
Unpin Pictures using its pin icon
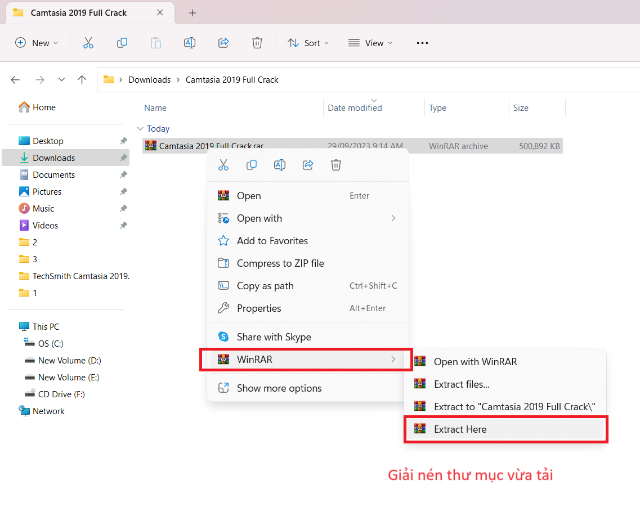pos(123,191)
